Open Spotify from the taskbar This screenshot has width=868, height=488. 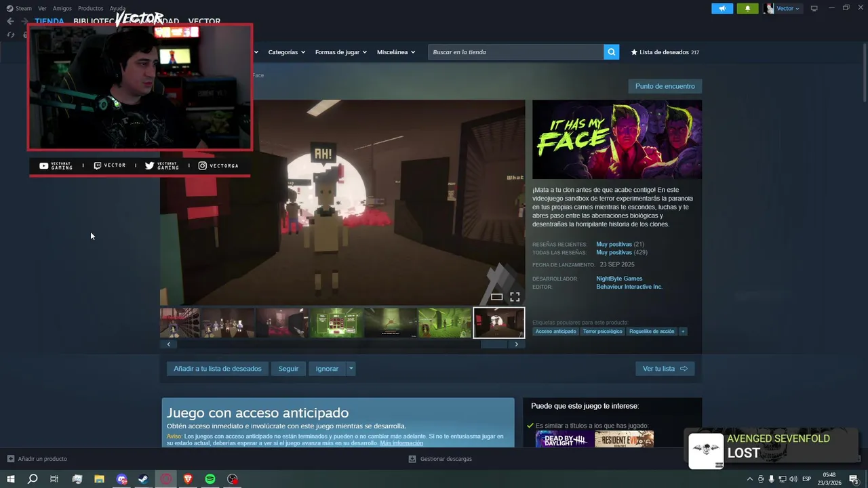[x=210, y=479]
